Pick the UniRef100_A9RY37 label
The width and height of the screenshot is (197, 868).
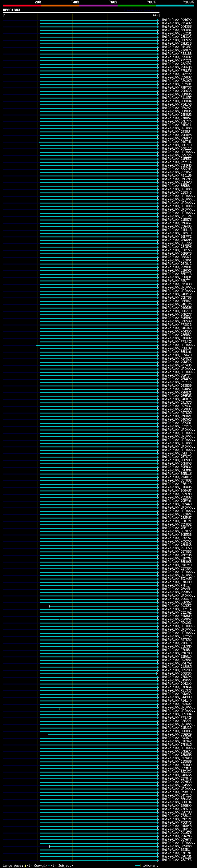point(176,88)
